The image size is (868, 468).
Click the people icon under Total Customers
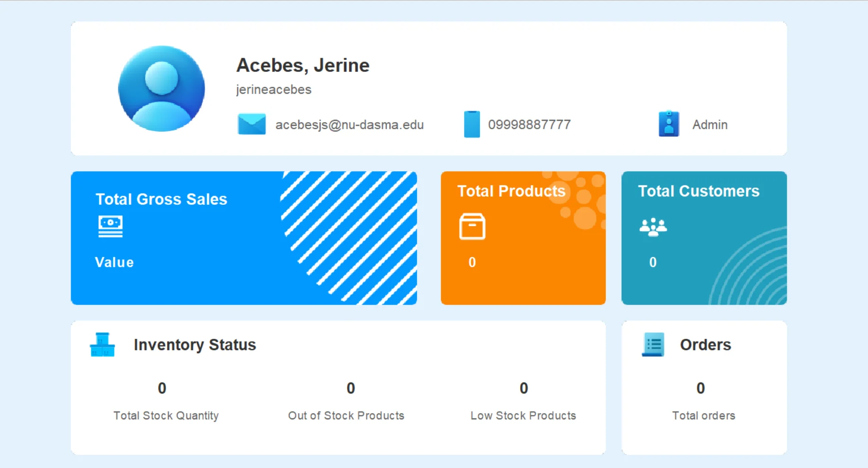point(653,227)
